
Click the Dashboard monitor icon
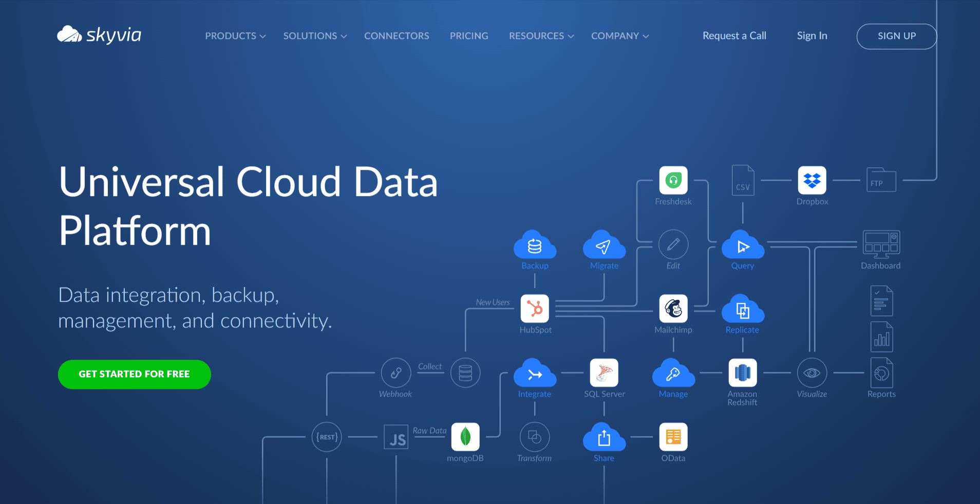pos(881,244)
